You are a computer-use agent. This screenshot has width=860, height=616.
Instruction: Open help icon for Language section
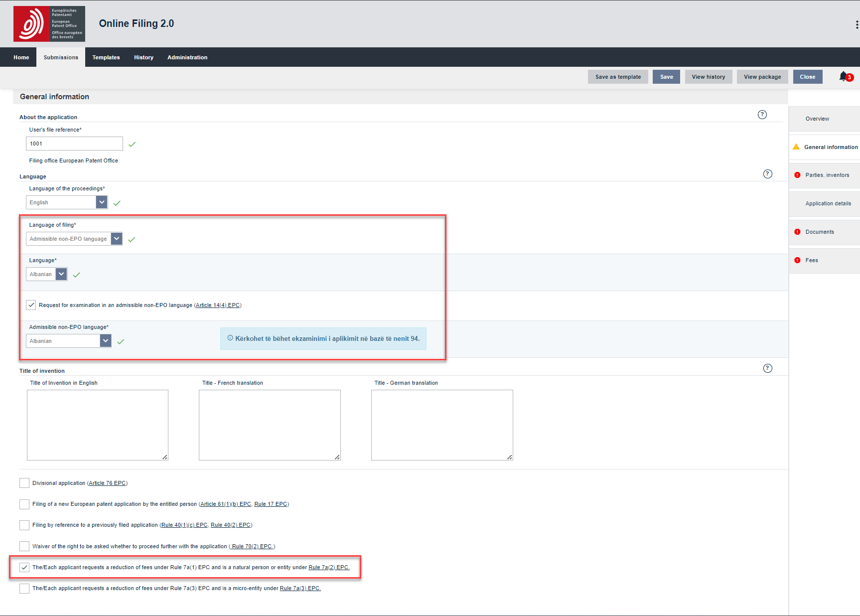click(x=767, y=174)
